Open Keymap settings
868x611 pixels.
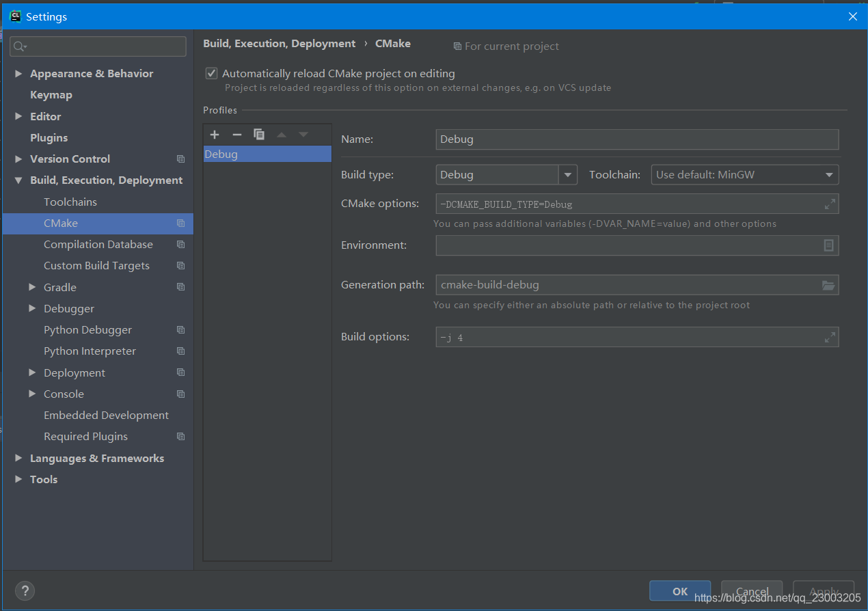click(51, 95)
